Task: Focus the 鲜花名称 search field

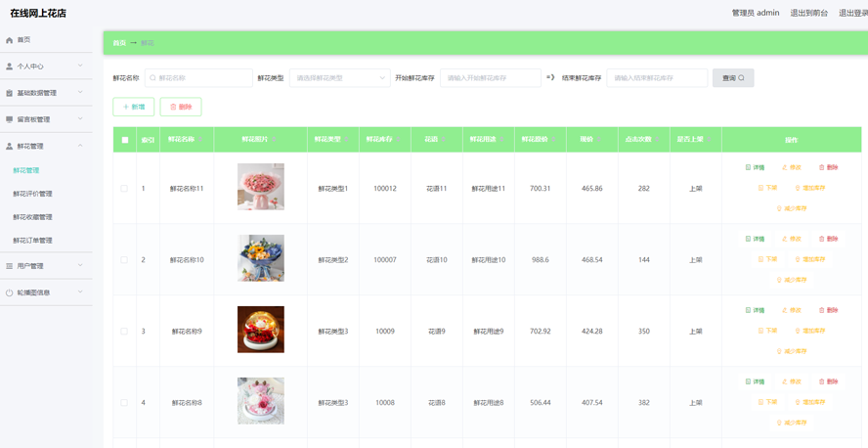Action: pos(198,78)
